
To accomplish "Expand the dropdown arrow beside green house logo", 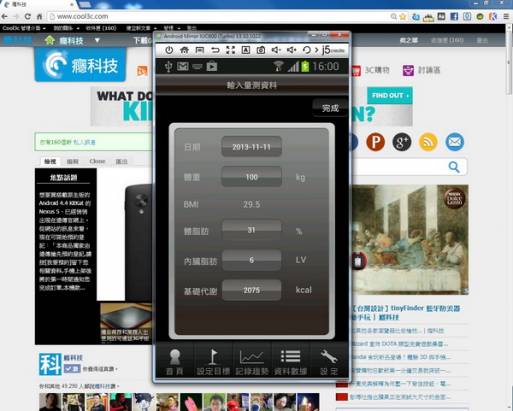I will (97, 40).
